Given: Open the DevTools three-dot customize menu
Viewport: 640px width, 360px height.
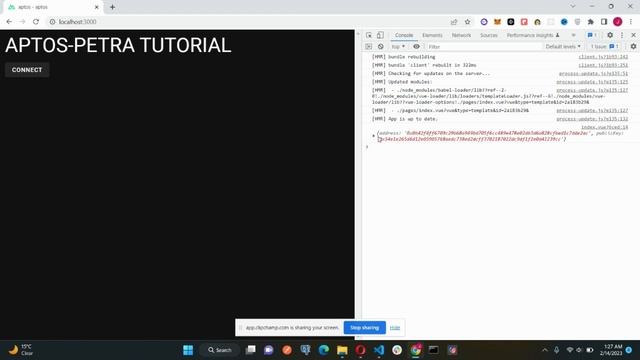Looking at the screenshot, I should [x=622, y=36].
